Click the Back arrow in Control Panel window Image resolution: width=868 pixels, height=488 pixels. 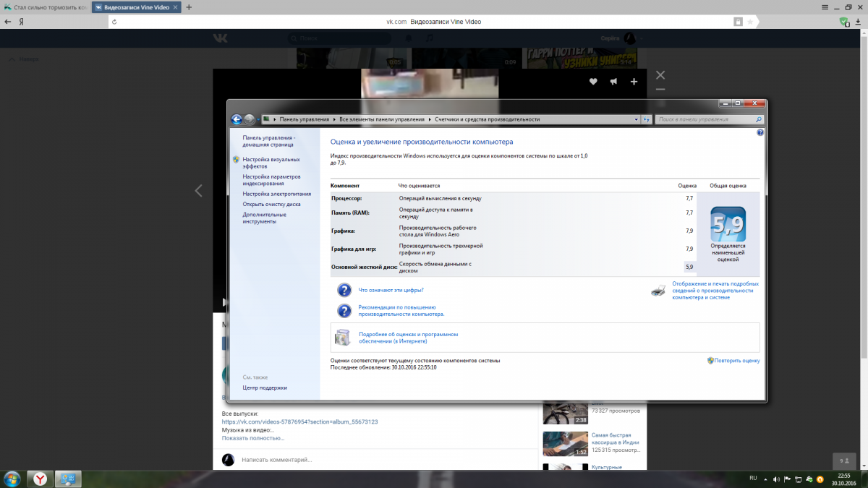coord(237,119)
